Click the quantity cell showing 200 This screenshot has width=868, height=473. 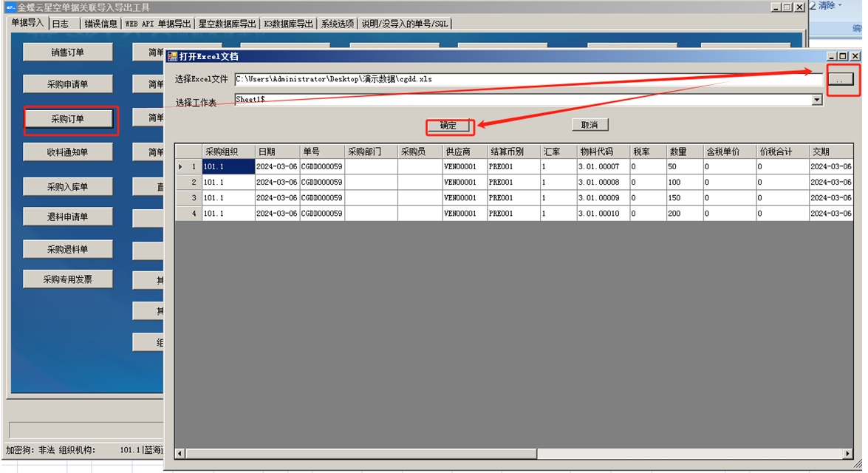click(x=685, y=213)
